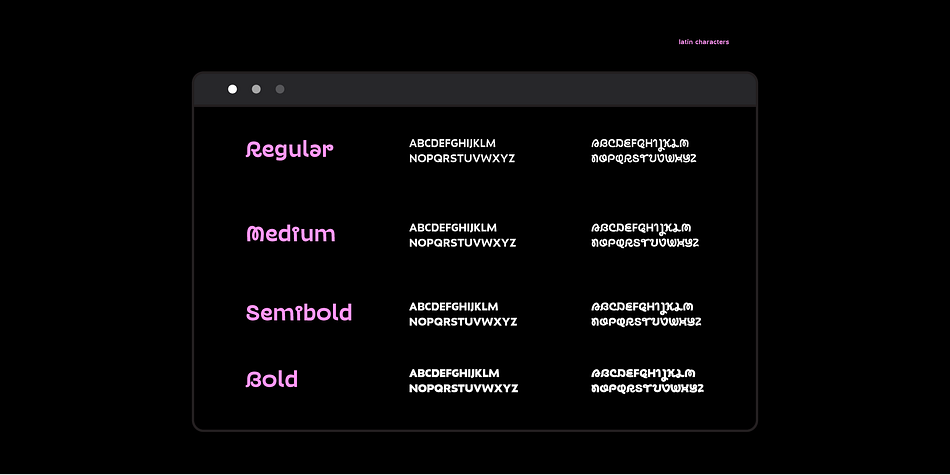Select the Medium weight label
Viewport: 950px width, 475px height.
click(290, 234)
